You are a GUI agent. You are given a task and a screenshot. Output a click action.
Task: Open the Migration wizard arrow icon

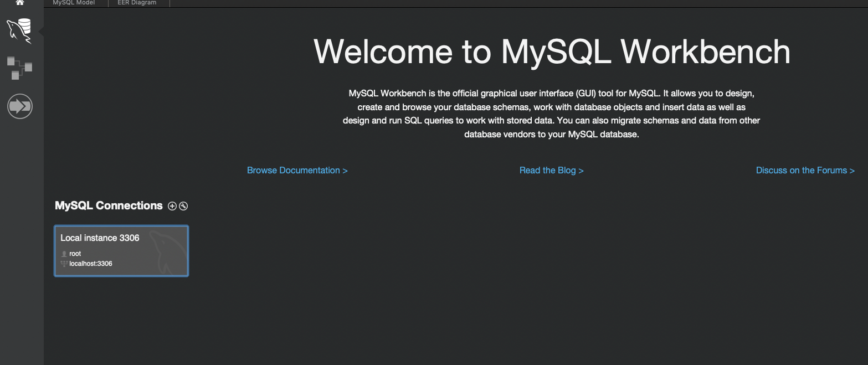(20, 105)
